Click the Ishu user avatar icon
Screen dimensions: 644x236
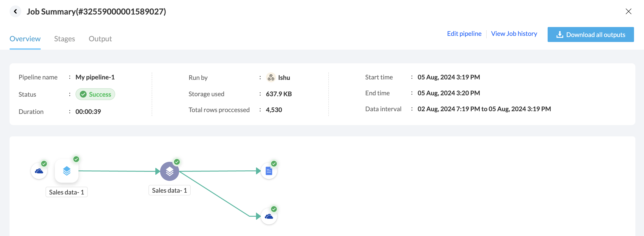271,78
